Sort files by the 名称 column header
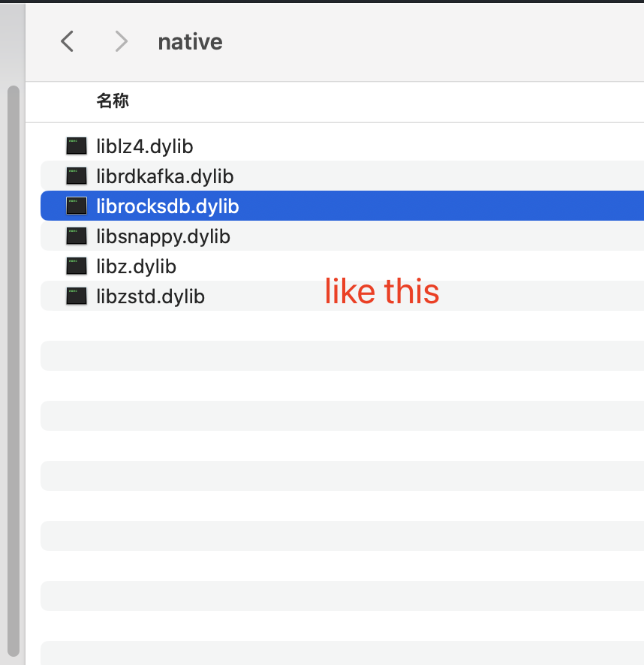The height and width of the screenshot is (665, 644). pyautogui.click(x=113, y=101)
